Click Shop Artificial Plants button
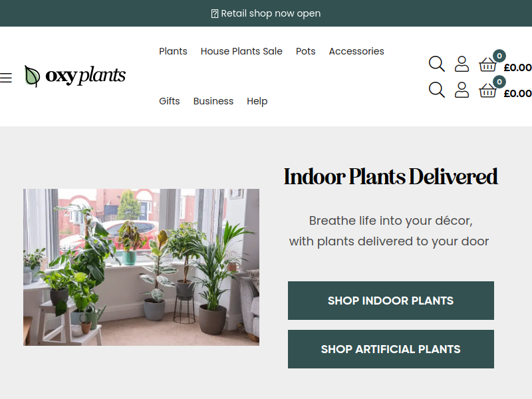Viewport: 532px width, 399px height. [x=391, y=349]
